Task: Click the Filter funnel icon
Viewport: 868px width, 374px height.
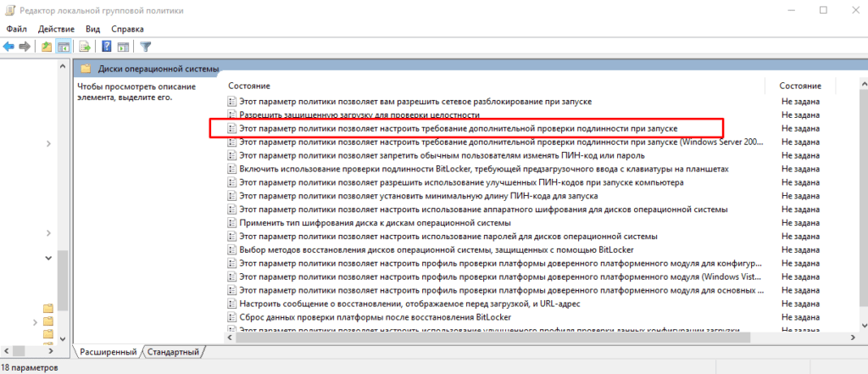Action: pyautogui.click(x=145, y=47)
